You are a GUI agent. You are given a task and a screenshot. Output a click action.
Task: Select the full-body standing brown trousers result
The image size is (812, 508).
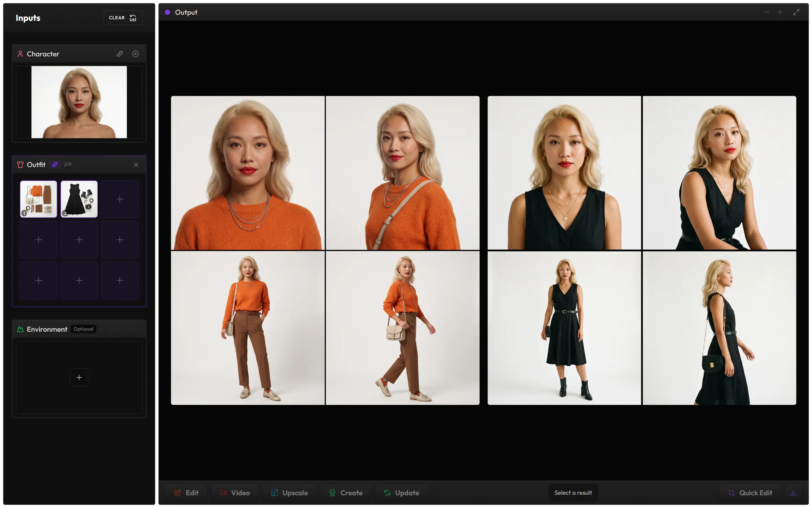coord(248,328)
